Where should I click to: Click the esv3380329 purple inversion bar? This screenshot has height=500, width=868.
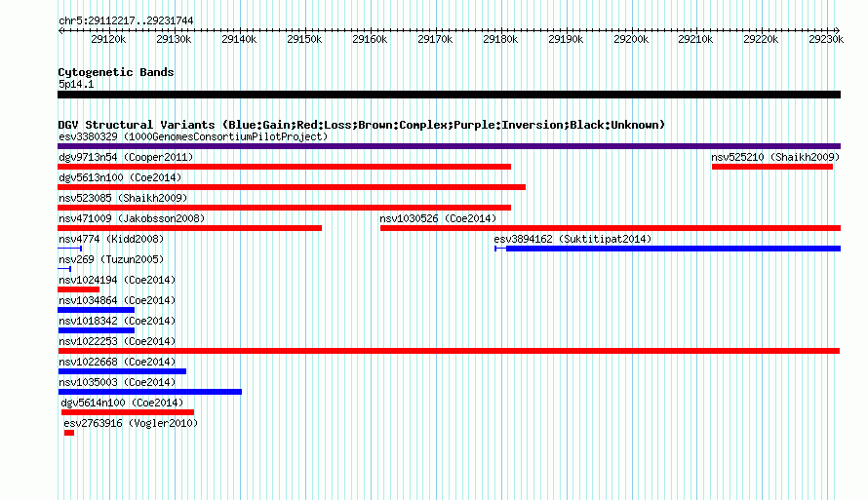pyautogui.click(x=449, y=146)
